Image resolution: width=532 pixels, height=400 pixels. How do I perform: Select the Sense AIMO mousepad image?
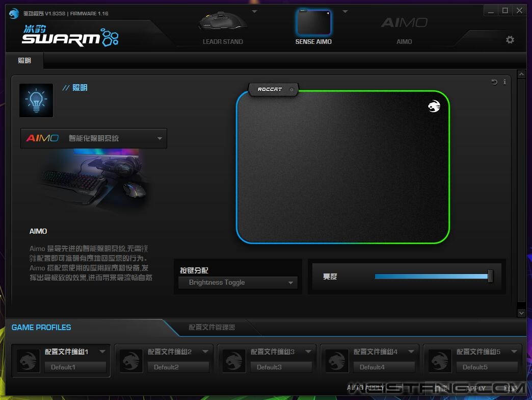click(313, 22)
